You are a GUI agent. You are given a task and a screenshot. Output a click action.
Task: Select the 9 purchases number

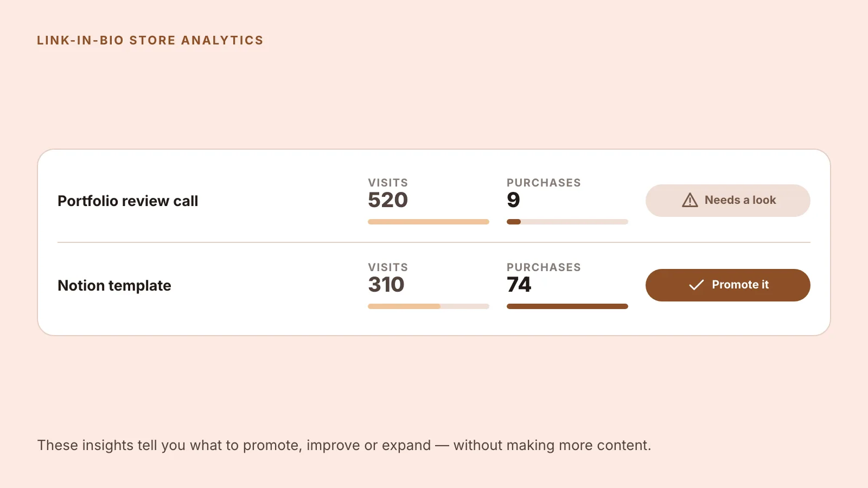point(513,200)
